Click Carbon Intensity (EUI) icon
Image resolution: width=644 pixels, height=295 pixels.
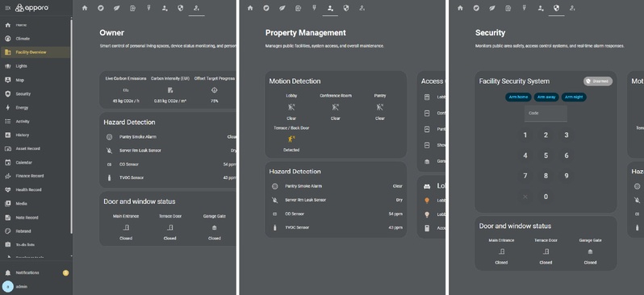tap(170, 90)
